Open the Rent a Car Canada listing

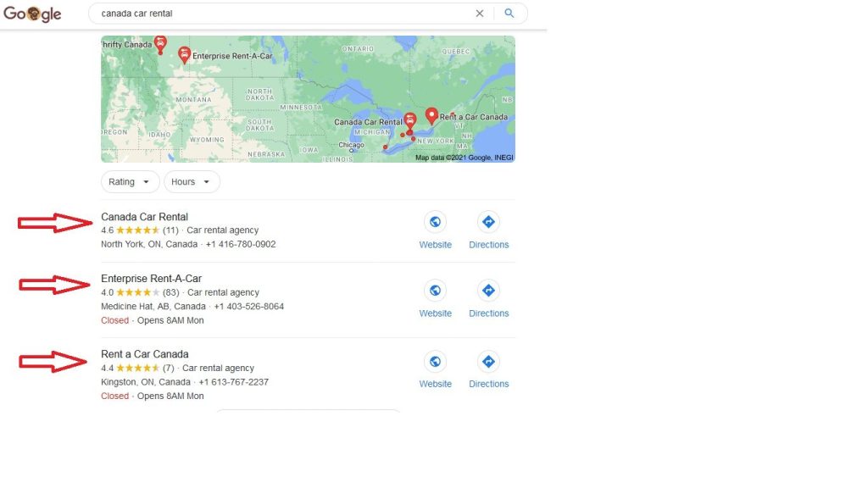click(x=144, y=354)
